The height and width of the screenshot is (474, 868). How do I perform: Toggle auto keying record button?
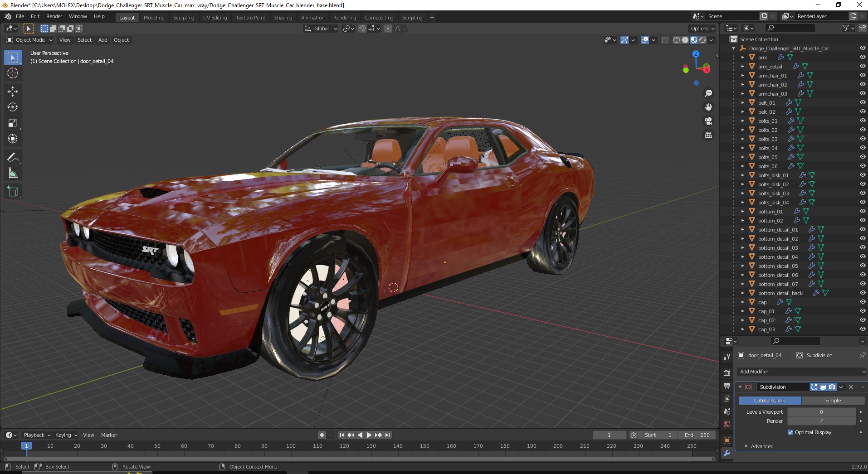point(322,435)
